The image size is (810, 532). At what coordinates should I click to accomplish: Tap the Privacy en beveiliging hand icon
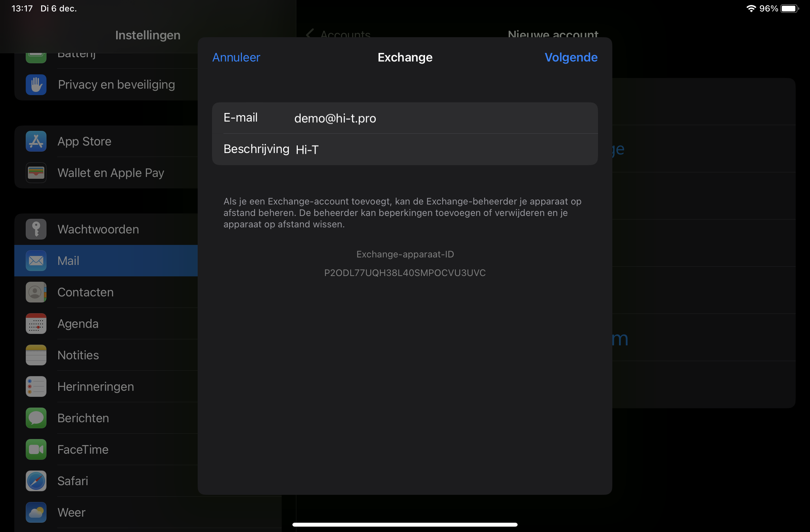point(36,85)
